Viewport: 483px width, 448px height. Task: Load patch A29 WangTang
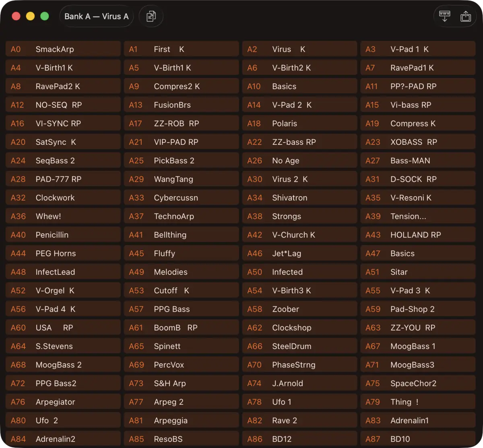[182, 179]
